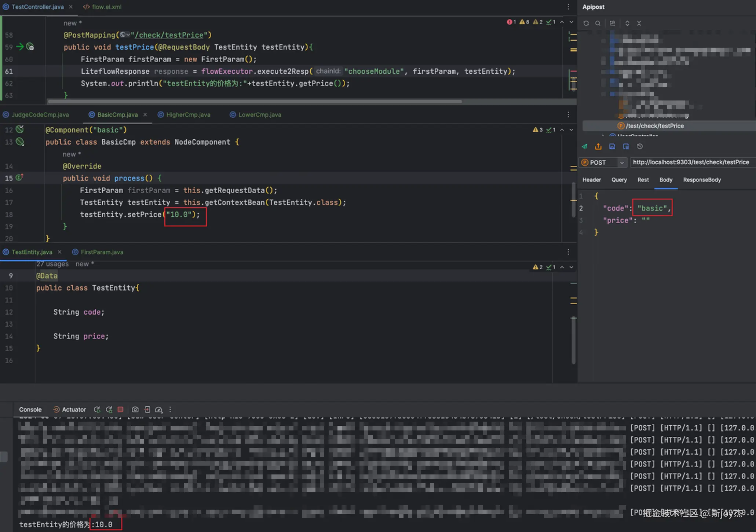
Task: Send request with green paper plane icon
Action: (584, 146)
